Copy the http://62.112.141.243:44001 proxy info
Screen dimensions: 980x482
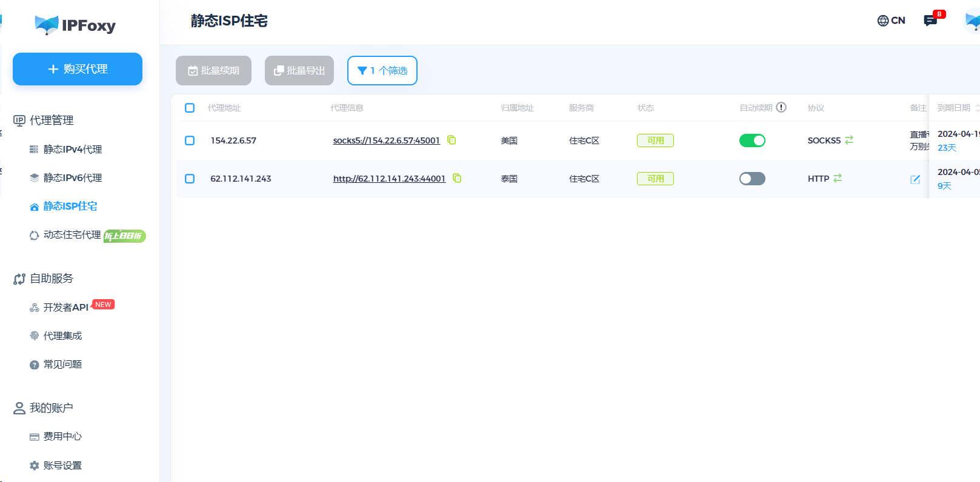[457, 178]
